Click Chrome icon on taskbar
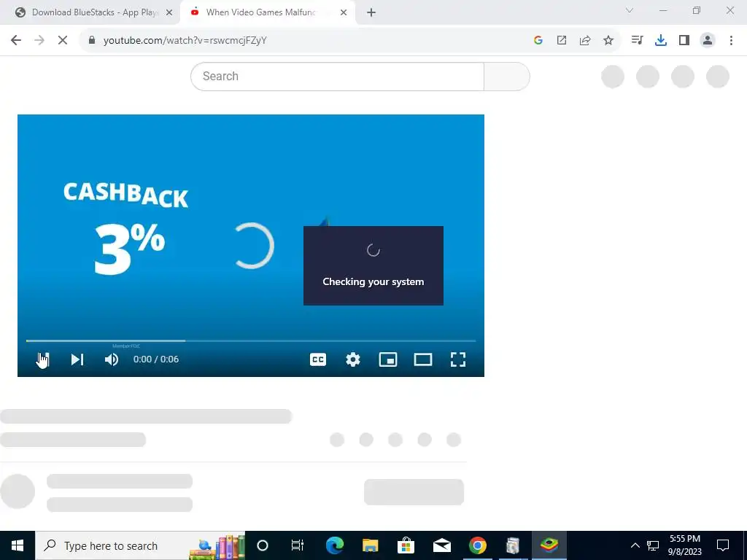 pos(477,545)
